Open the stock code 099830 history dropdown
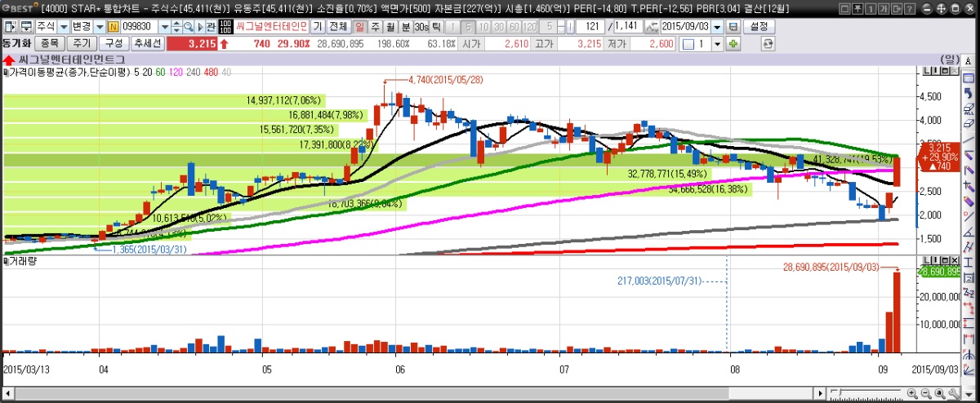The image size is (980, 403). click(164, 26)
